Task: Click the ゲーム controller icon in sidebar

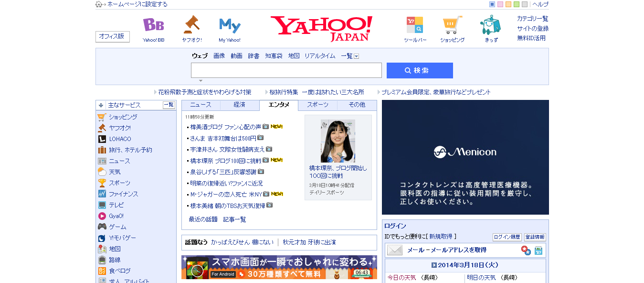Action: click(102, 227)
